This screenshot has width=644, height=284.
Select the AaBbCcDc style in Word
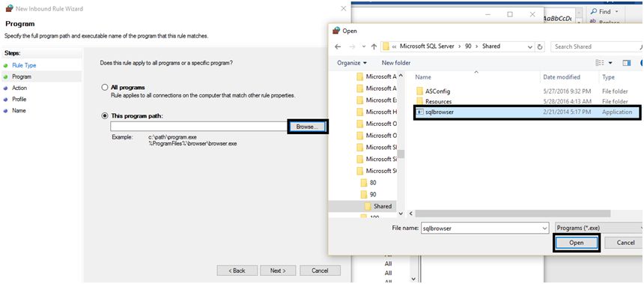557,19
